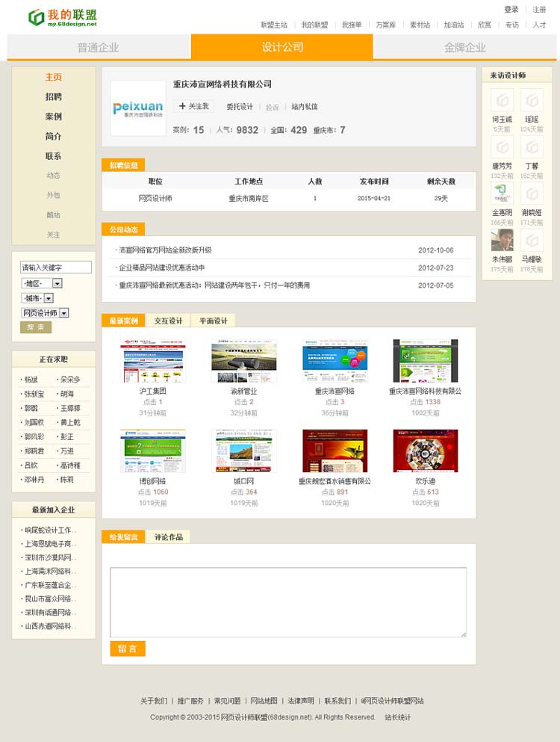Open visitor 丁馨's avatar icon
The image size is (560, 742).
(532, 147)
